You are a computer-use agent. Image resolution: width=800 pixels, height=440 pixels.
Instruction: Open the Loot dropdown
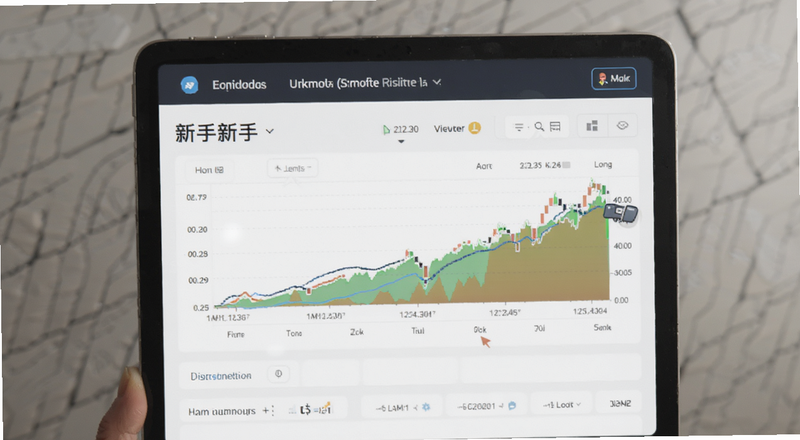coord(562,405)
